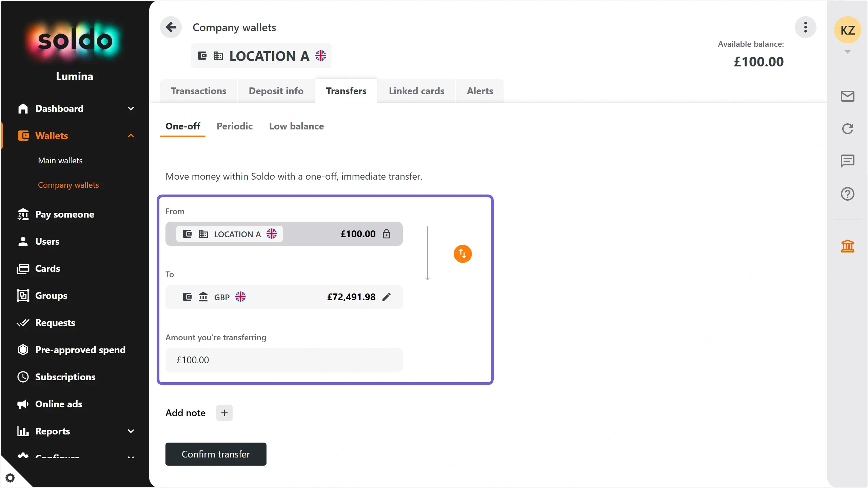This screenshot has width=868, height=488.
Task: Go to Main wallets in sidebar
Action: tap(60, 161)
